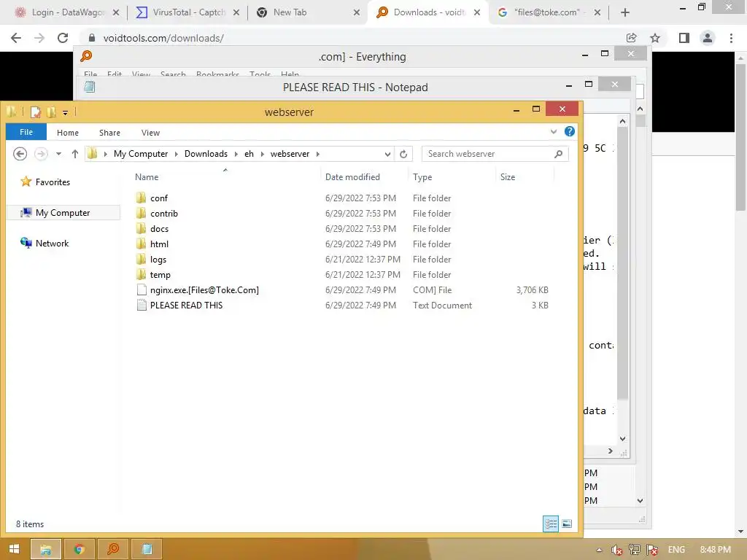
Task: Open the Home ribbon tab
Action: 68,133
